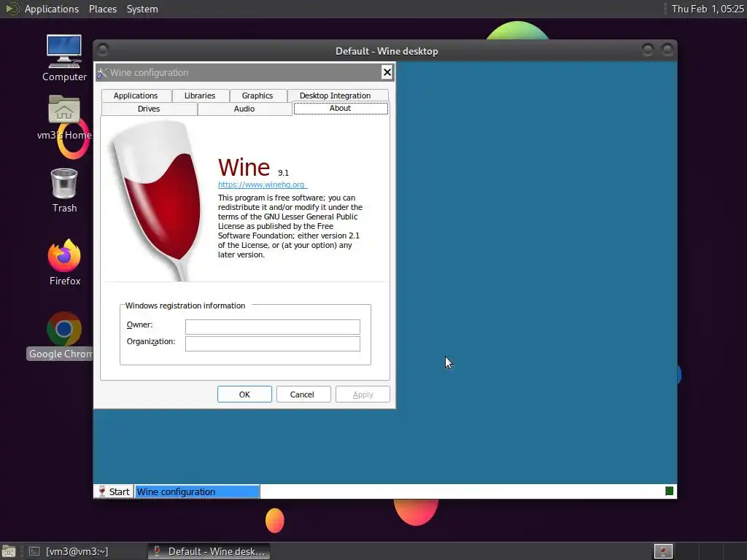Click the large Wine glass logo image
This screenshot has height=560, width=747.
pyautogui.click(x=157, y=200)
